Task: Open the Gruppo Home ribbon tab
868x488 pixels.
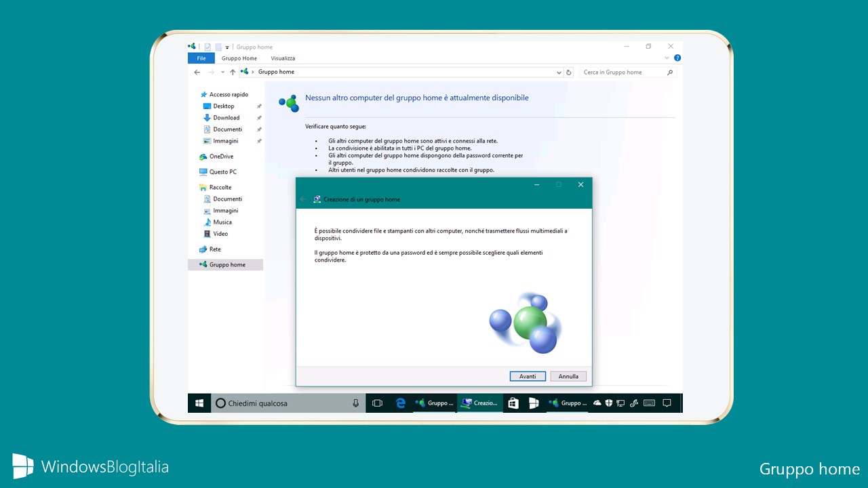Action: pyautogui.click(x=239, y=58)
